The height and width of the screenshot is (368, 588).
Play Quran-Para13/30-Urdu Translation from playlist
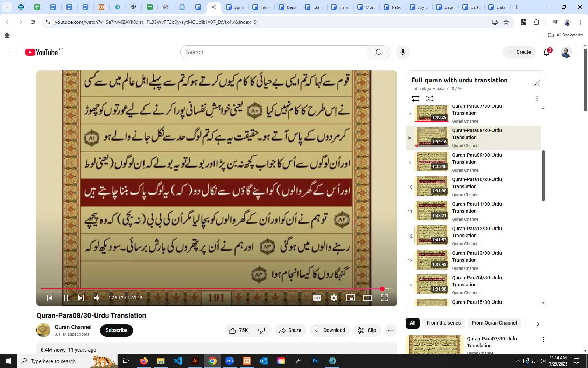pos(473,261)
